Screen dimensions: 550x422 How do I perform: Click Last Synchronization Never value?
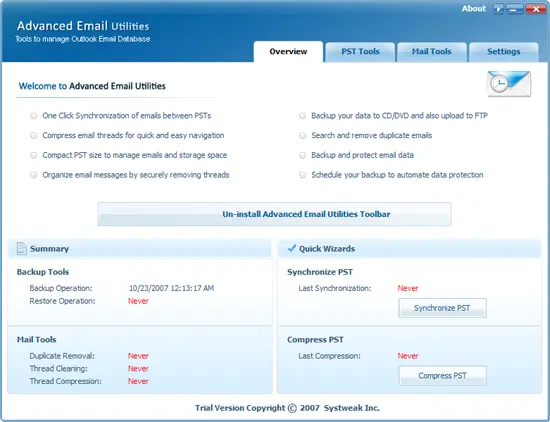[408, 288]
